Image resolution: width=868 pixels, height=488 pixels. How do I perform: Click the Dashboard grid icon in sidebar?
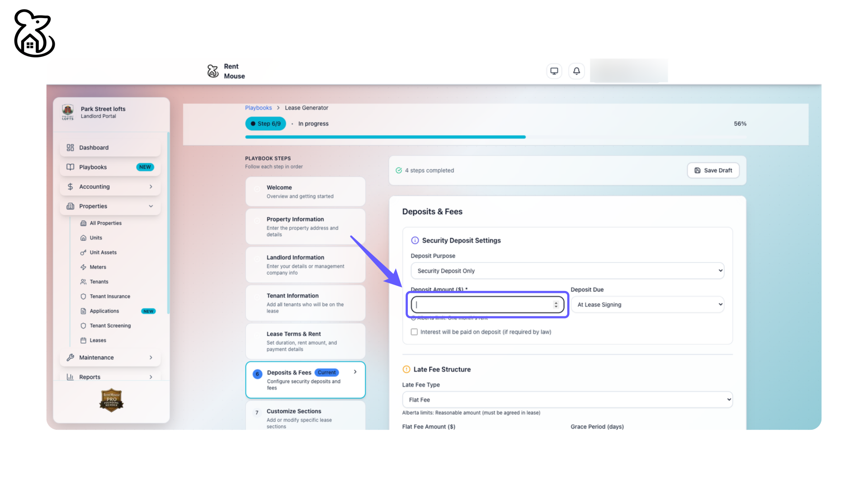pyautogui.click(x=70, y=148)
